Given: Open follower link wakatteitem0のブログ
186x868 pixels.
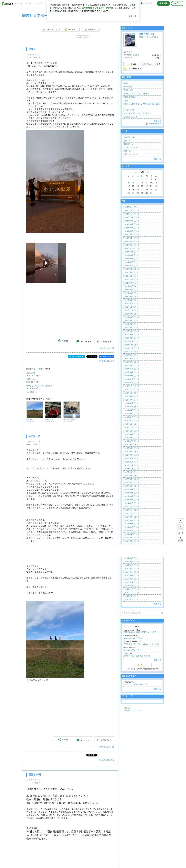Looking at the screenshot, I should pos(133,638).
